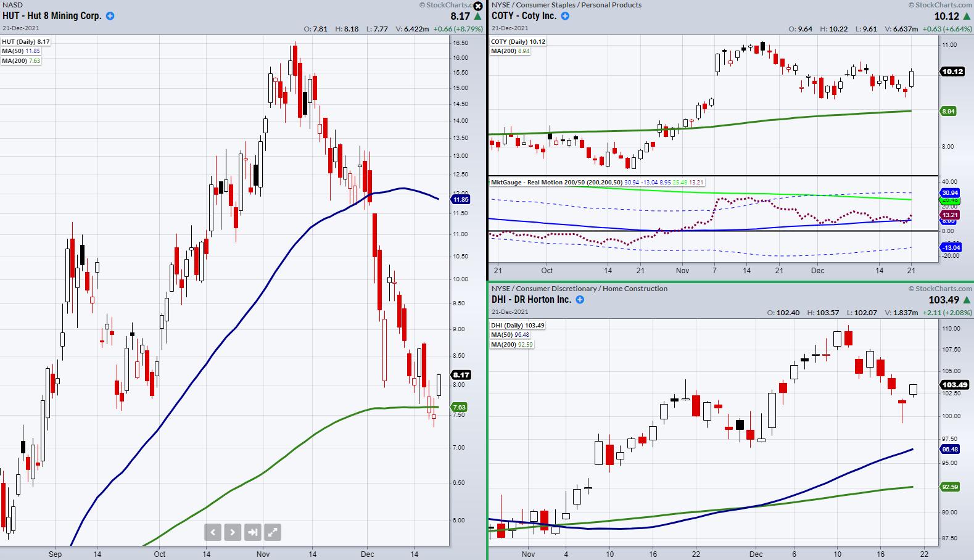Click the MA(50) 11.85 legend on HUT chart

(x=20, y=51)
